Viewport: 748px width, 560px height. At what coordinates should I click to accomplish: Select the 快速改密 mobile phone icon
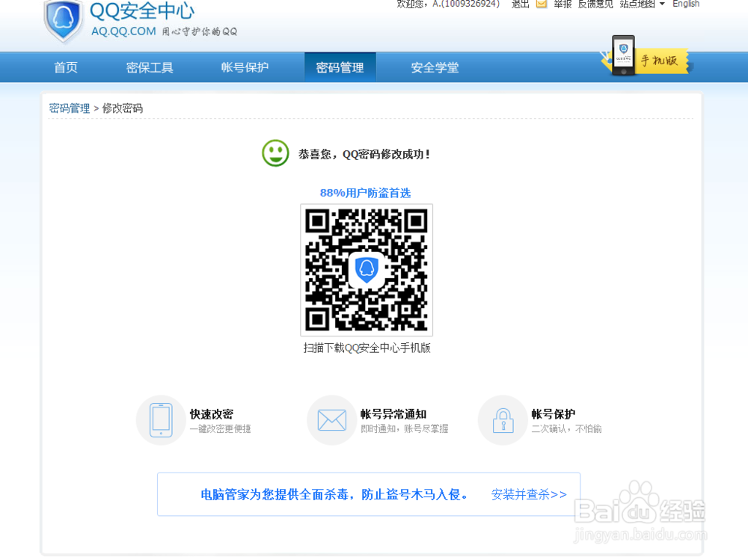pyautogui.click(x=161, y=420)
